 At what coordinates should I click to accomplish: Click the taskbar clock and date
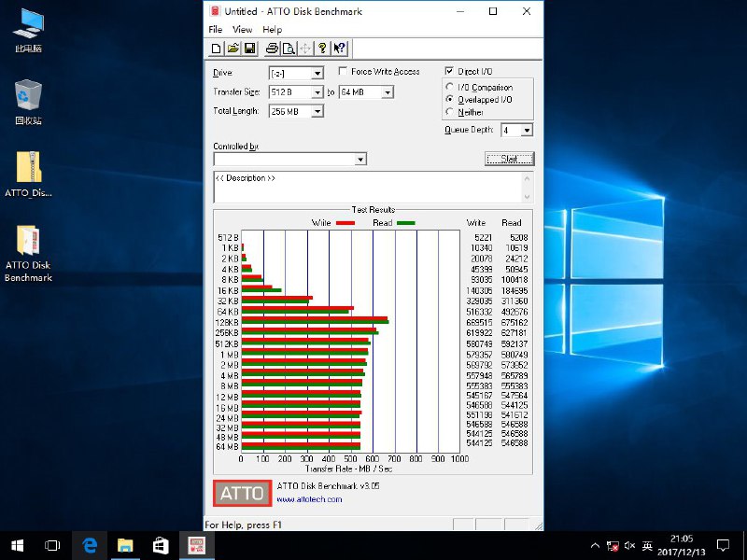pos(682,545)
